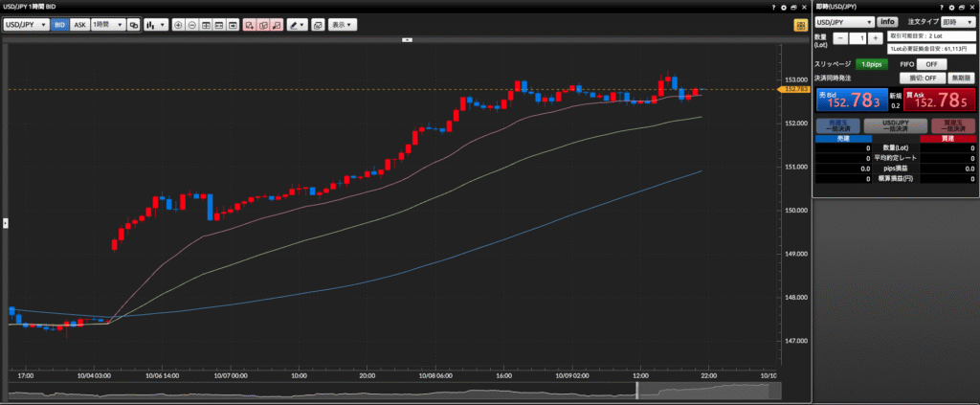Click the chart zoom out (−) icon
Image resolution: width=980 pixels, height=405 pixels.
[x=192, y=24]
